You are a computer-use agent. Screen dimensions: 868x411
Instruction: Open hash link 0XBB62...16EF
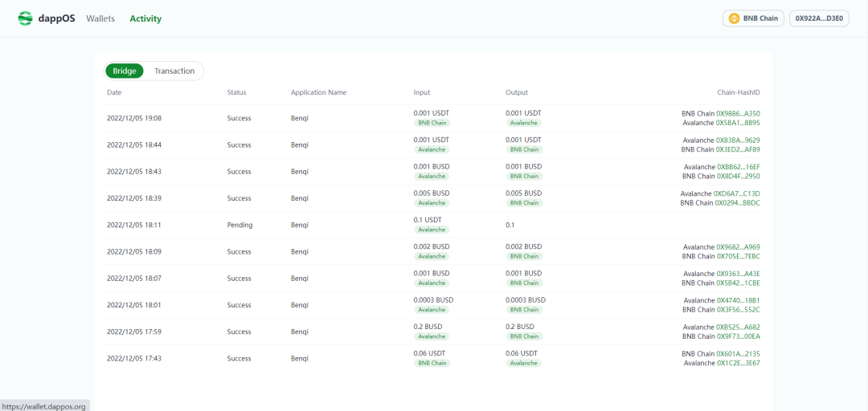[739, 167]
